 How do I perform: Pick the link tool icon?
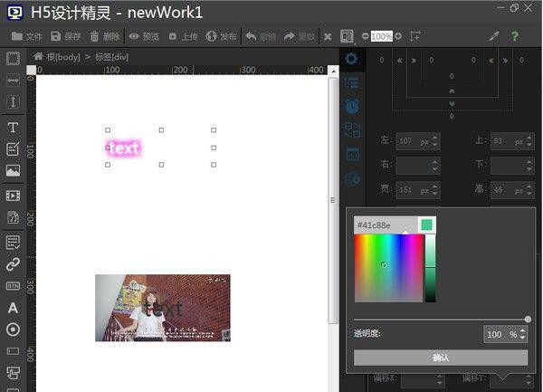point(14,264)
